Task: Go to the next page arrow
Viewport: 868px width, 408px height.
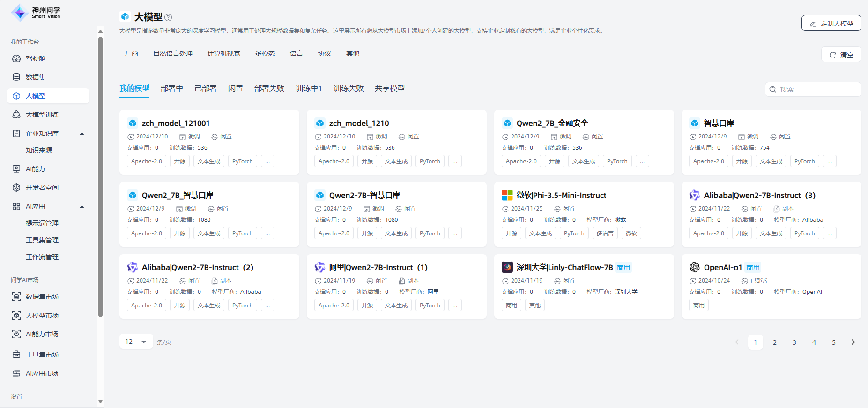Action: [853, 342]
